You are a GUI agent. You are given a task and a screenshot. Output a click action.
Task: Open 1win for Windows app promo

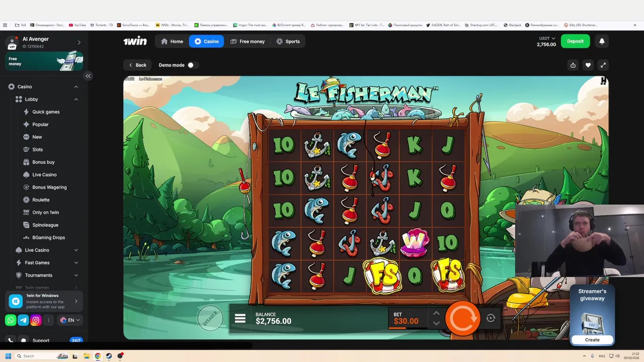tap(44, 301)
